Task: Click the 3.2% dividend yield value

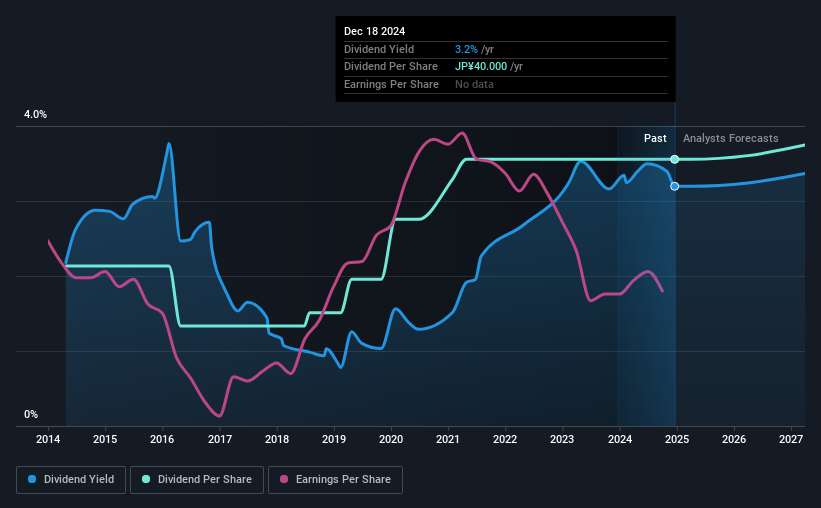Action: (466, 49)
